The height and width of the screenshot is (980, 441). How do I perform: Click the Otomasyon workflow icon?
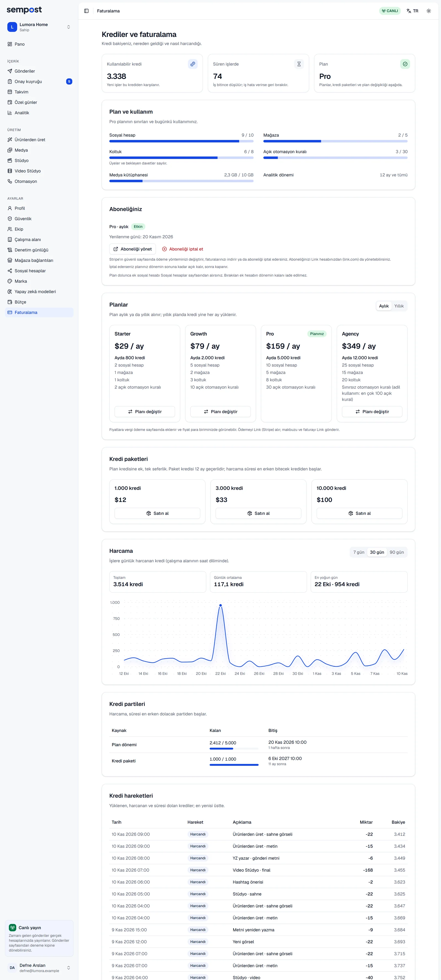[x=10, y=181]
